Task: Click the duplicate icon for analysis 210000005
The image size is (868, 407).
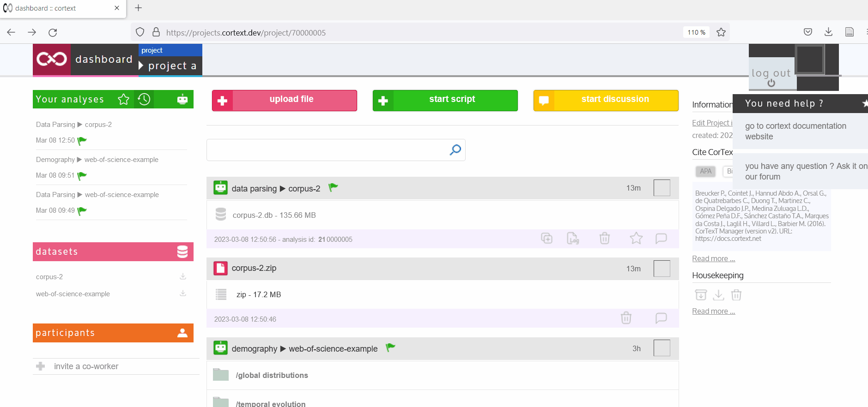Action: [x=547, y=238]
